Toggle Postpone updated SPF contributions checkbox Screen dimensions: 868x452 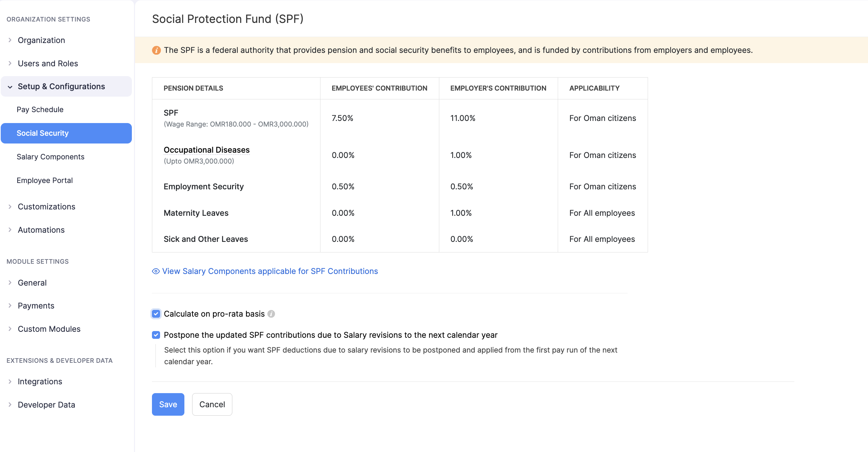click(x=156, y=335)
